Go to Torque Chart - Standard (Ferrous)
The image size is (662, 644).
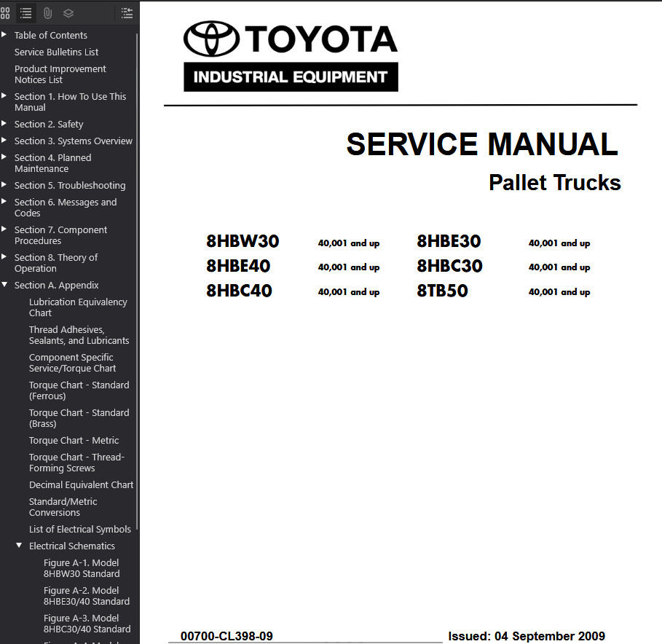point(79,390)
